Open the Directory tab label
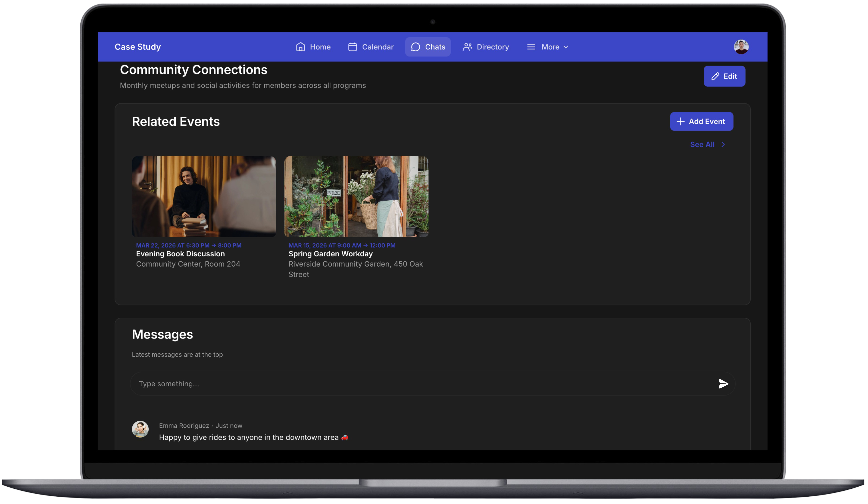The height and width of the screenshot is (504, 868). [x=493, y=47]
